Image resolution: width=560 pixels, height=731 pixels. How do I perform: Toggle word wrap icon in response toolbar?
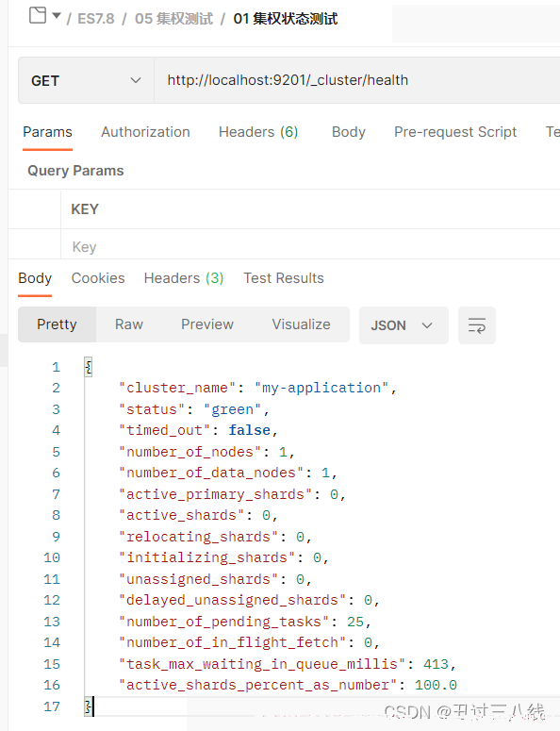pyautogui.click(x=477, y=325)
